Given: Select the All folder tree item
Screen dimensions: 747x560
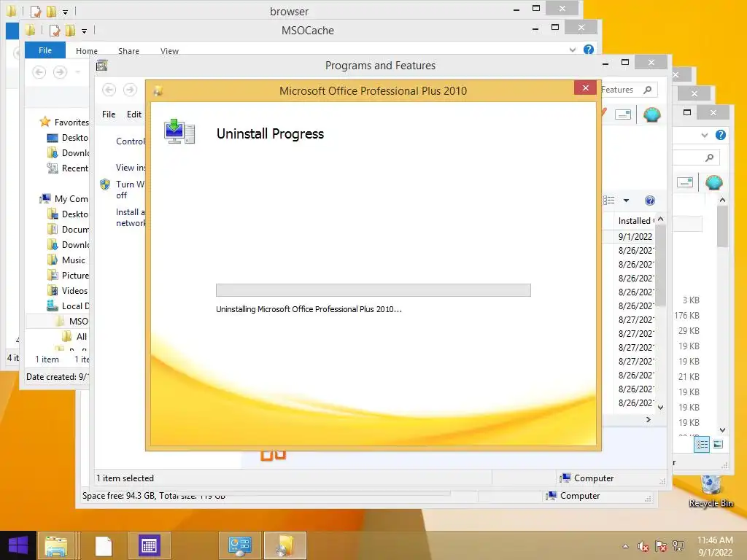Looking at the screenshot, I should point(74,337).
